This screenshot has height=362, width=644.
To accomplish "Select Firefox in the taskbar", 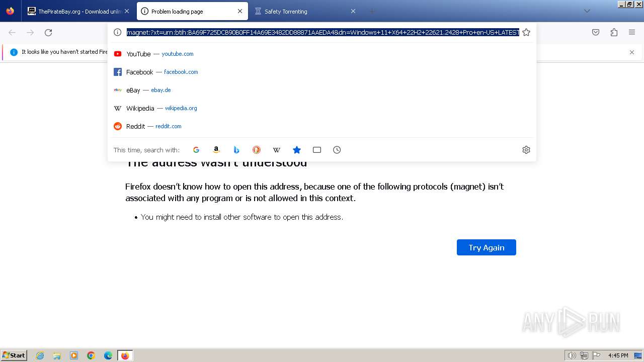I will point(125,355).
